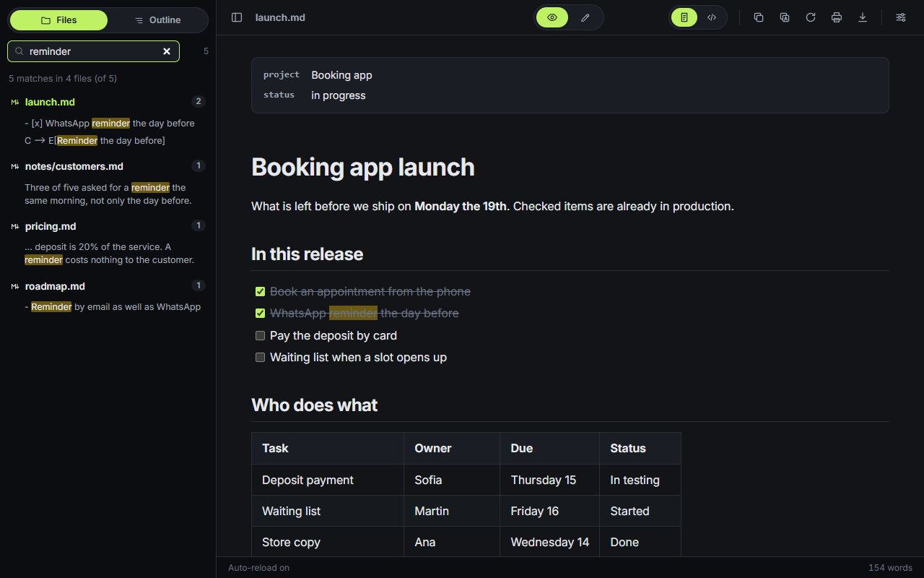The height and width of the screenshot is (578, 924).
Task: Select the source code view icon
Action: [x=712, y=17]
